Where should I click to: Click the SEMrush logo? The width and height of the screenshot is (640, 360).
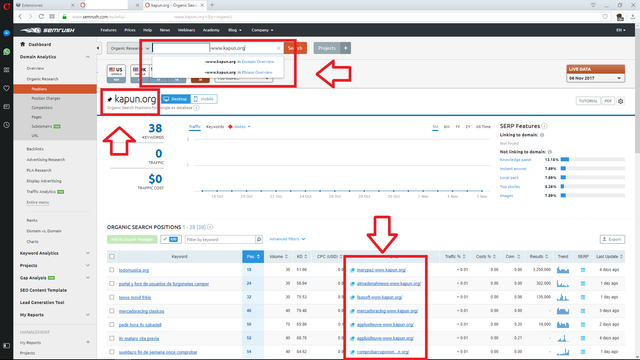pyautogui.click(x=48, y=30)
